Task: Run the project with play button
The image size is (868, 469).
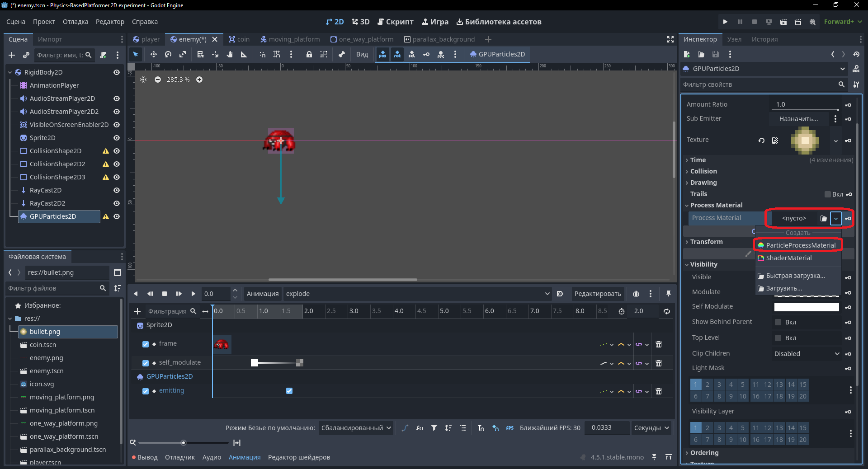Action: (725, 22)
